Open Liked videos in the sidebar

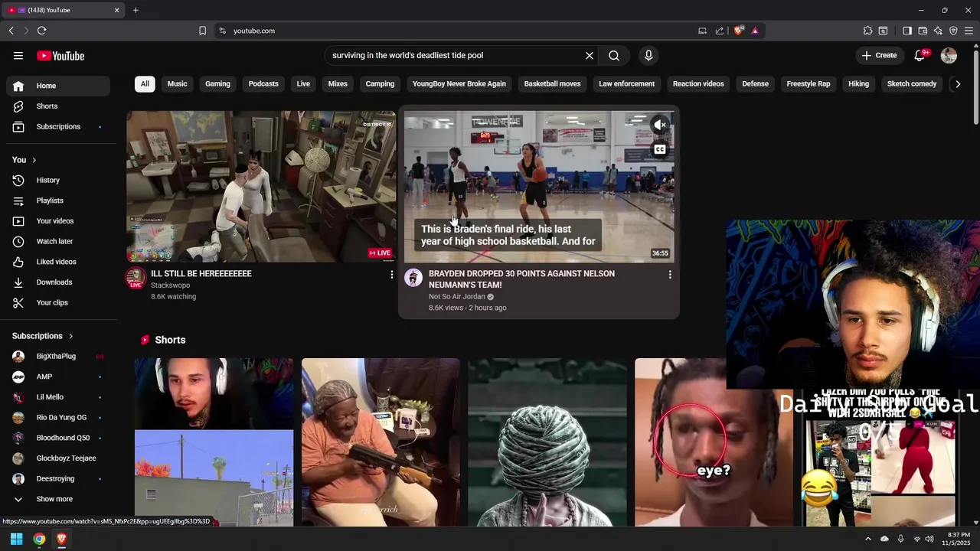[x=58, y=262]
